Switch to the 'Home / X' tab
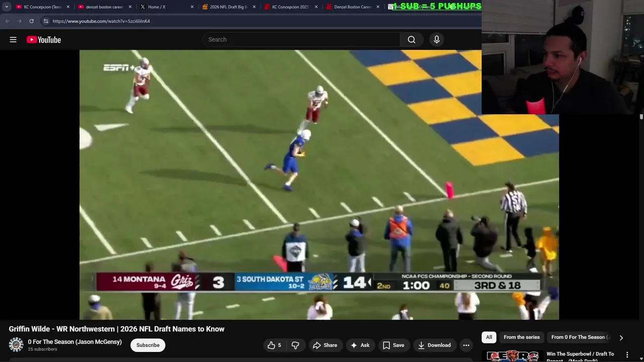This screenshot has width=644, height=362. click(167, 7)
